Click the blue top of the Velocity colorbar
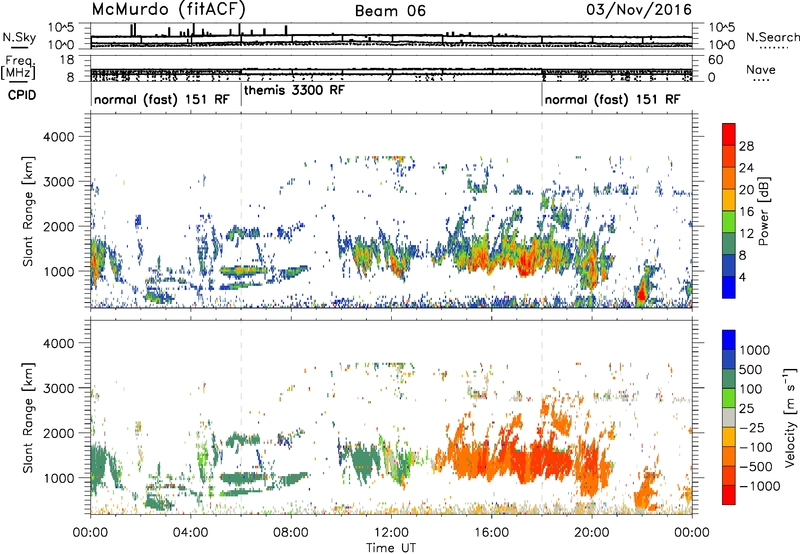The height and width of the screenshot is (554, 800). [729, 340]
